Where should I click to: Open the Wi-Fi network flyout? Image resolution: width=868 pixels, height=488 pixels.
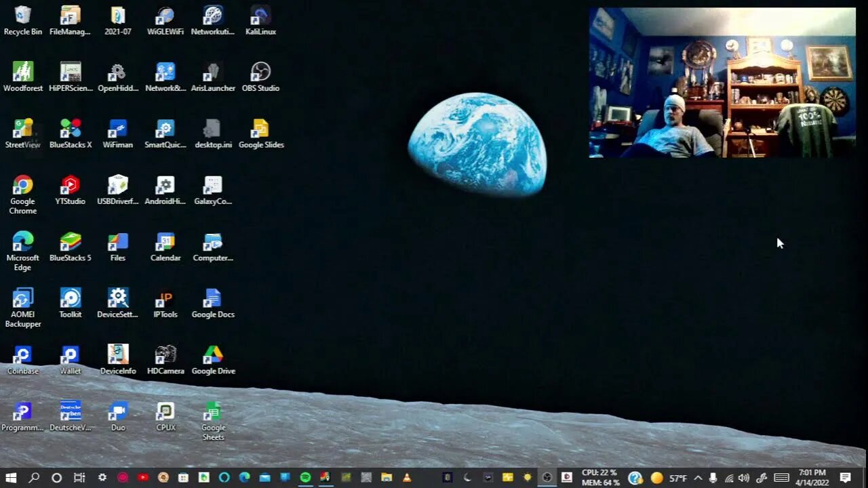pos(729,478)
